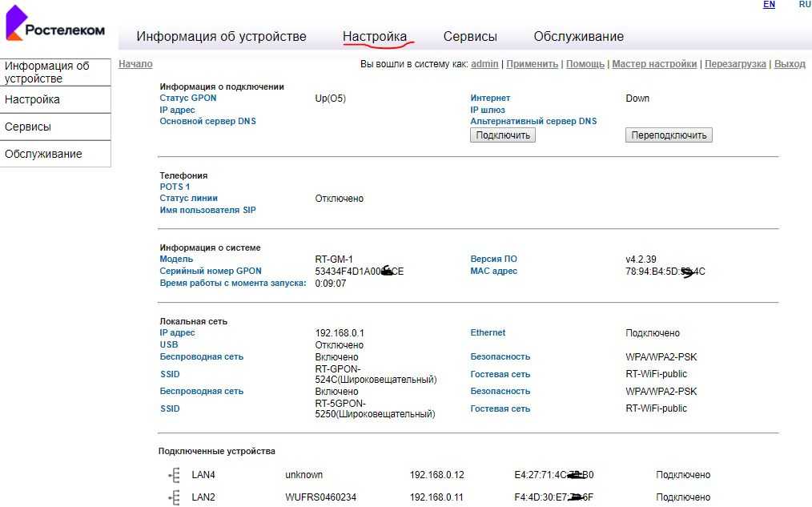Click the Перезагрузка link
Viewport: 812px width, 507px height.
click(734, 64)
